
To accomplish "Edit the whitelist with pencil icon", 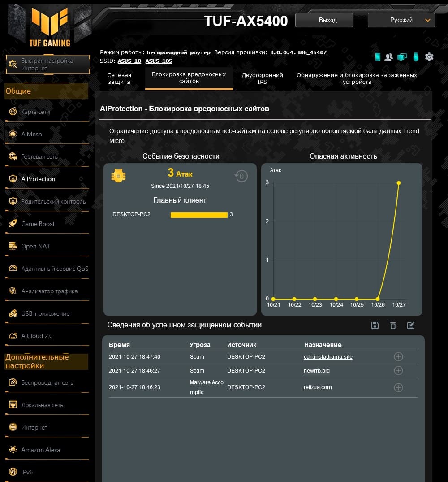I will pyautogui.click(x=410, y=326).
